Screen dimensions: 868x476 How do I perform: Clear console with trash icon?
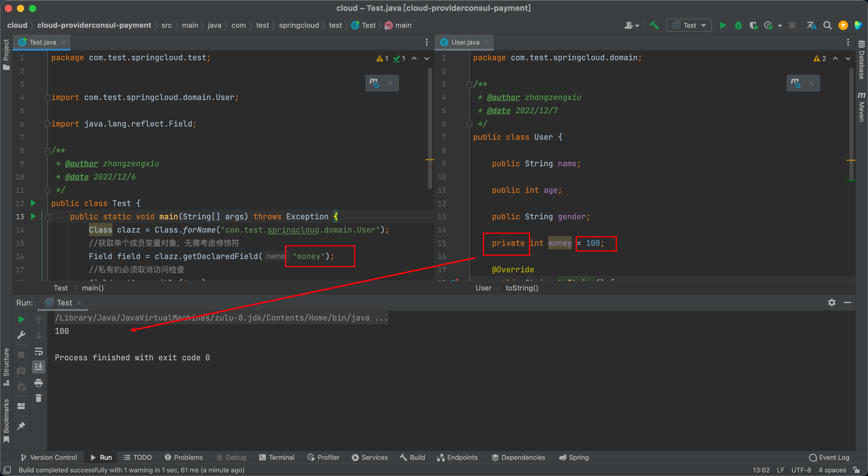(38, 398)
